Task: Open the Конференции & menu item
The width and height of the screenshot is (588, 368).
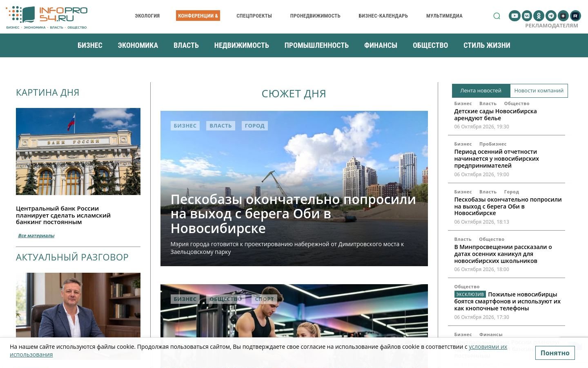Action: tap(198, 16)
